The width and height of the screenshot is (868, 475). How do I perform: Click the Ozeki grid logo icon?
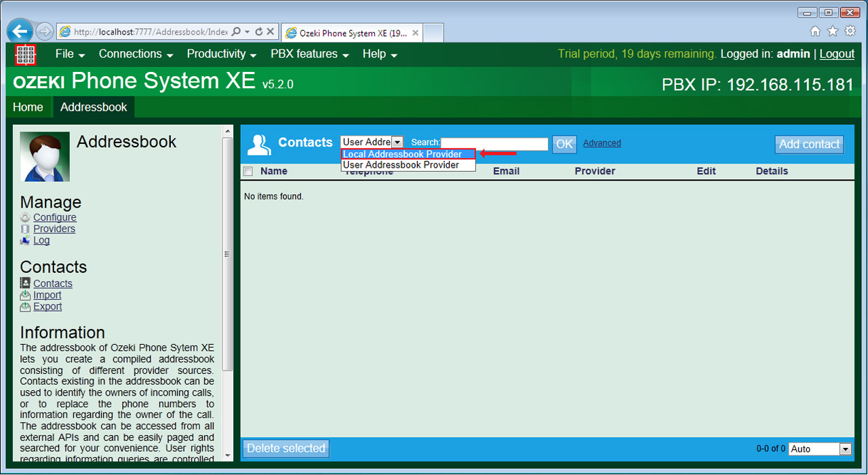25,54
